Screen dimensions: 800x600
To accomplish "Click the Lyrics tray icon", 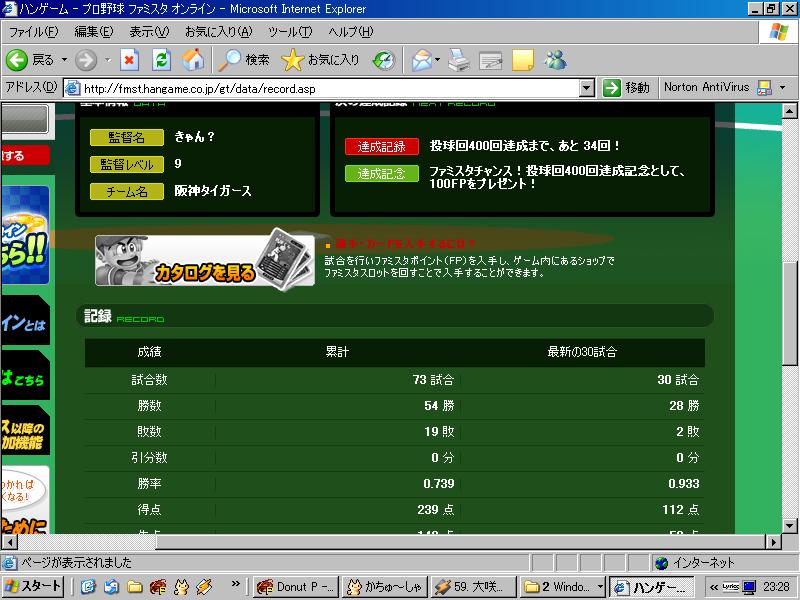I will point(731,587).
